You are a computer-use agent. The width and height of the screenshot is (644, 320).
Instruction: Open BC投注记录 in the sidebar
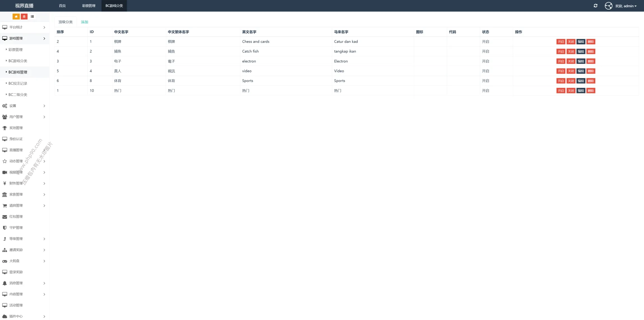pyautogui.click(x=18, y=83)
